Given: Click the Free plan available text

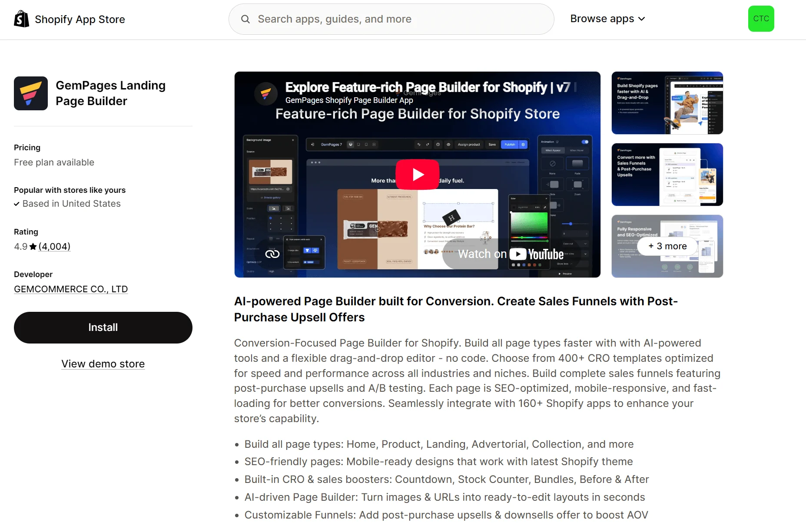Looking at the screenshot, I should [x=54, y=162].
